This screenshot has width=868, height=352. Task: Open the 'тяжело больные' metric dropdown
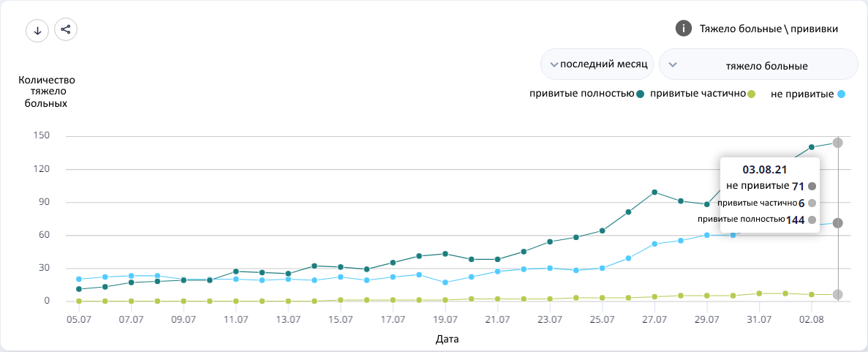(758, 65)
